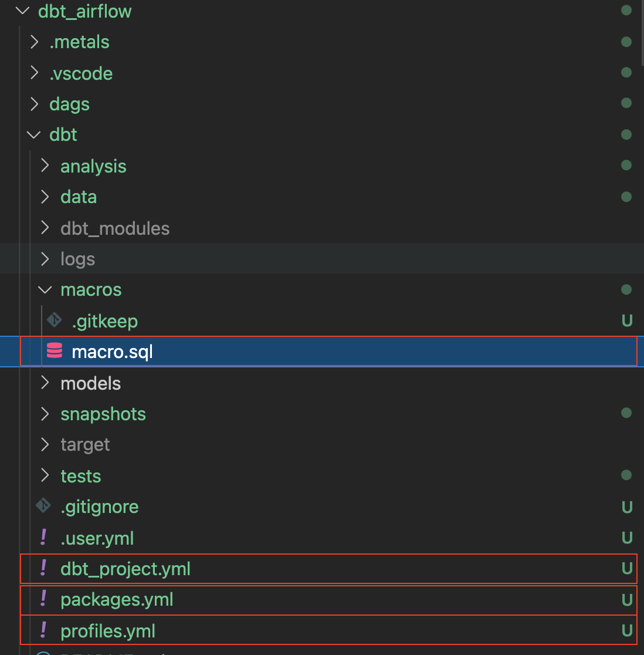Expand the models folder

point(45,383)
